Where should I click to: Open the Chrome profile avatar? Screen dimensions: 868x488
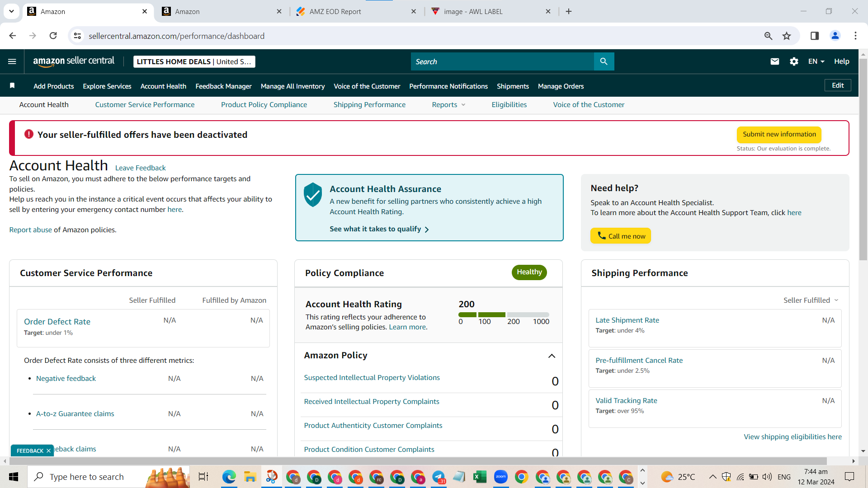tap(835, 36)
